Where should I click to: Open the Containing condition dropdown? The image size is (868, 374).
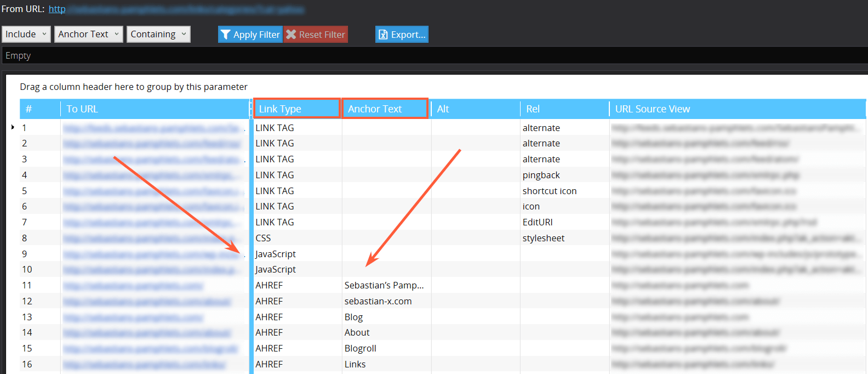pyautogui.click(x=158, y=34)
